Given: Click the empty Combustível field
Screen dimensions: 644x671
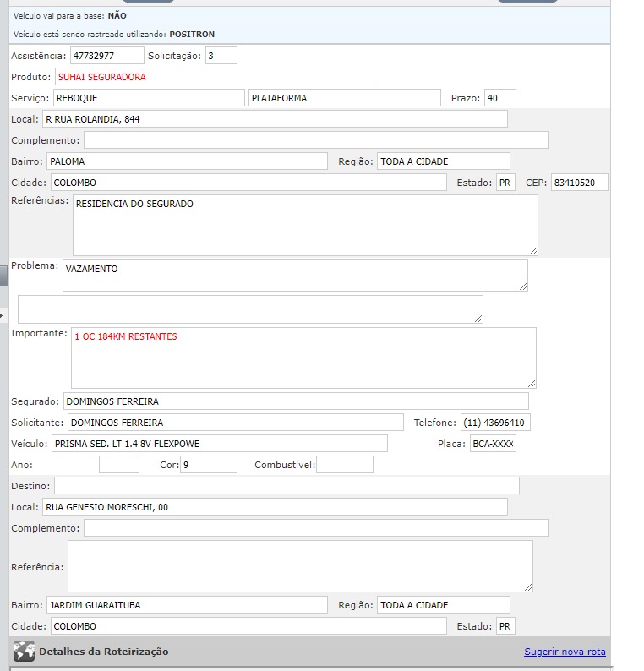Looking at the screenshot, I should [344, 465].
